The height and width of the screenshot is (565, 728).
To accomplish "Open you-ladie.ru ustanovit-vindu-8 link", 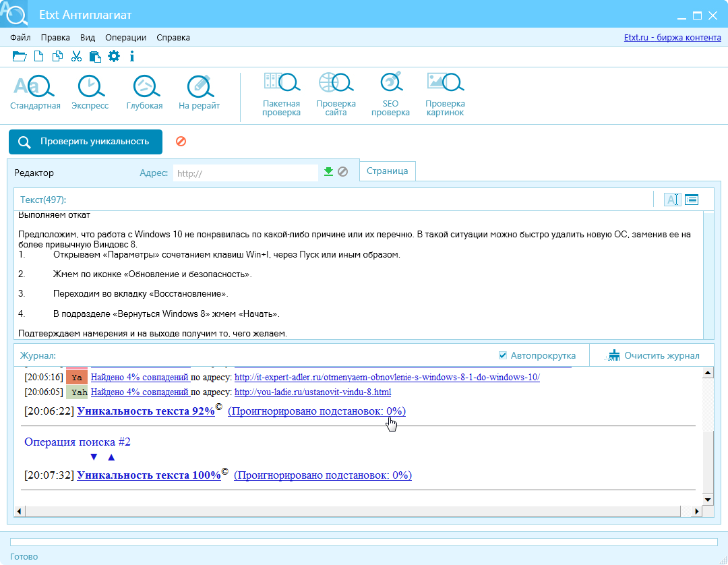I will (313, 392).
